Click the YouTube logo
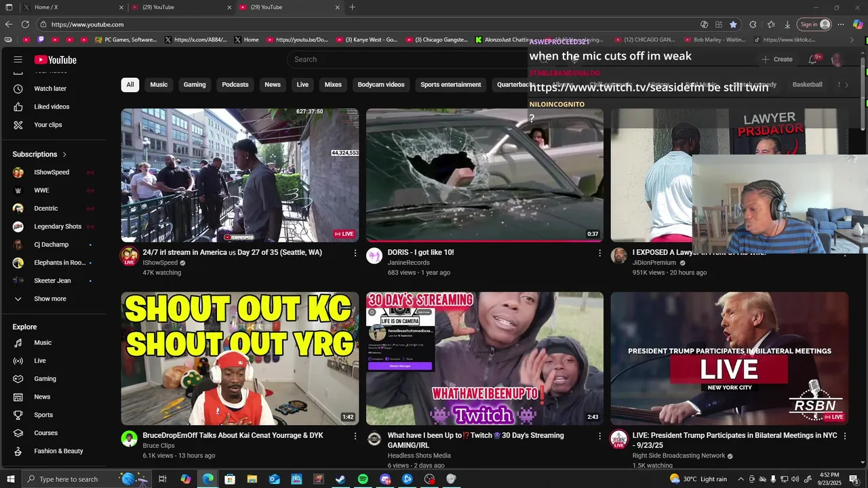The height and width of the screenshot is (488, 868). pos(56,60)
